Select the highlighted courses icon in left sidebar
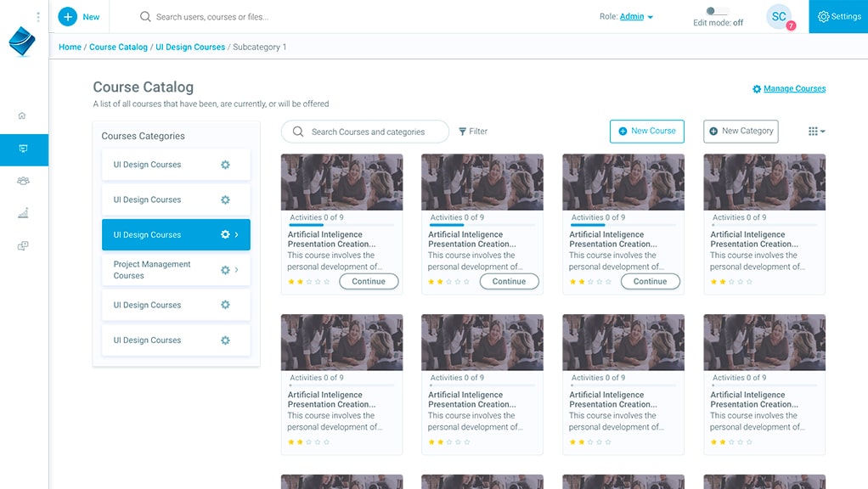Screen dimensions: 868x489 23,149
